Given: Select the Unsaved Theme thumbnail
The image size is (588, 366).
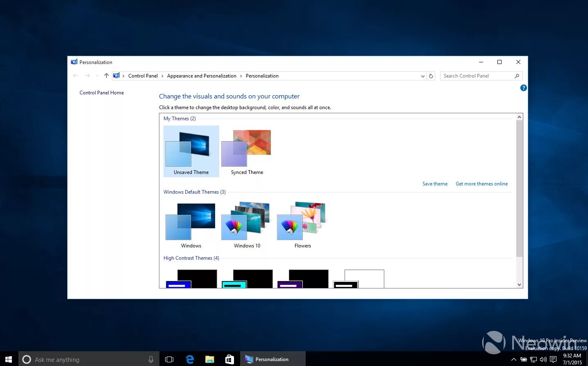Looking at the screenshot, I should pos(191,151).
